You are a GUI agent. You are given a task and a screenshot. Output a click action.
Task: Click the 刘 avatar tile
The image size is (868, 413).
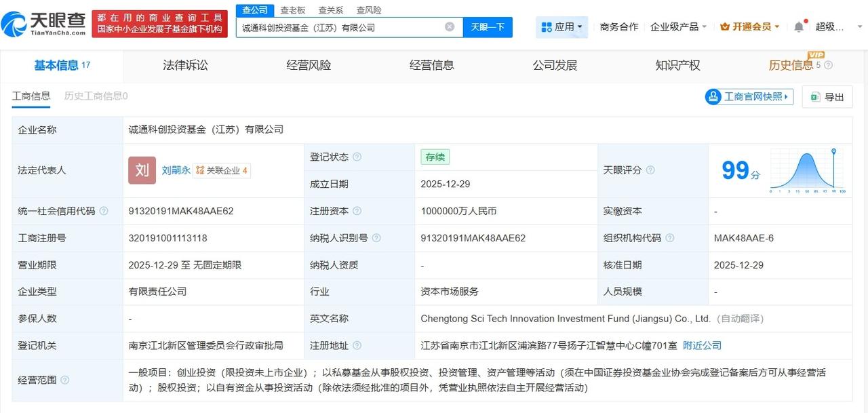pyautogui.click(x=142, y=170)
